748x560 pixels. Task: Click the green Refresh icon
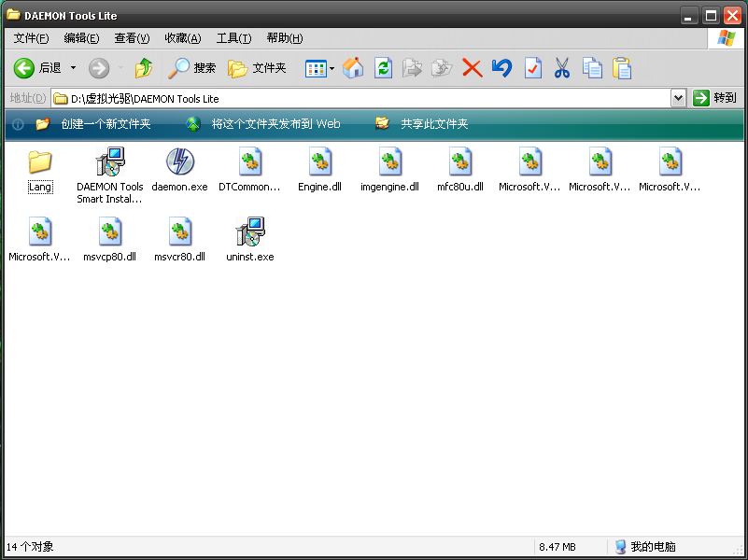click(383, 68)
